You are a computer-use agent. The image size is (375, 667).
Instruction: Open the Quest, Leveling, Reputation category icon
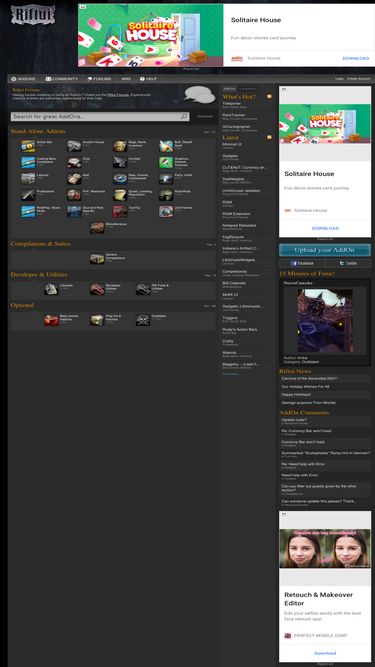click(x=120, y=195)
